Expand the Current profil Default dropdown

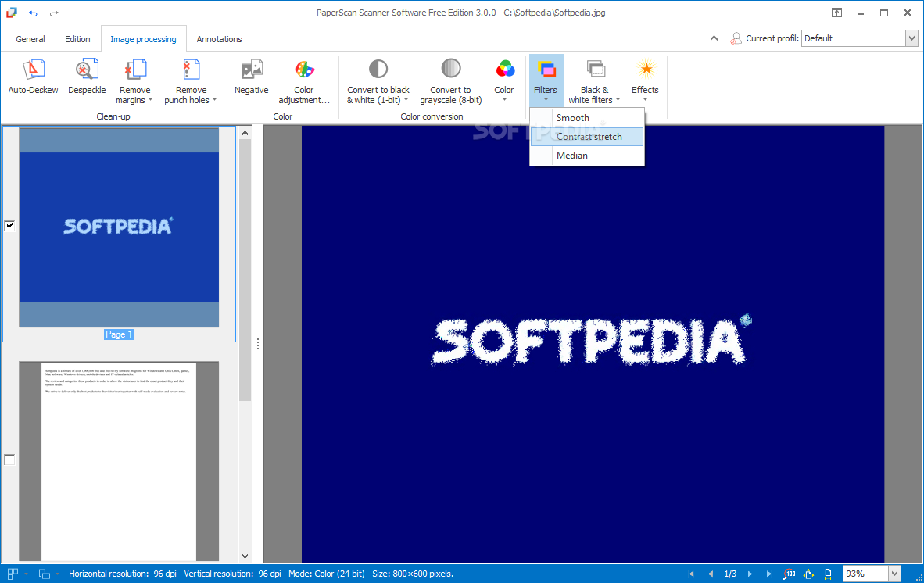[x=911, y=38]
